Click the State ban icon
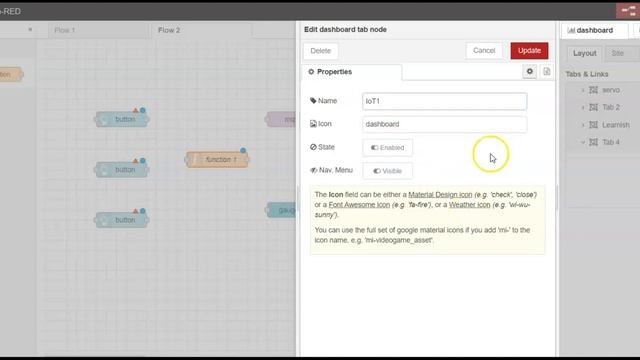 click(313, 147)
